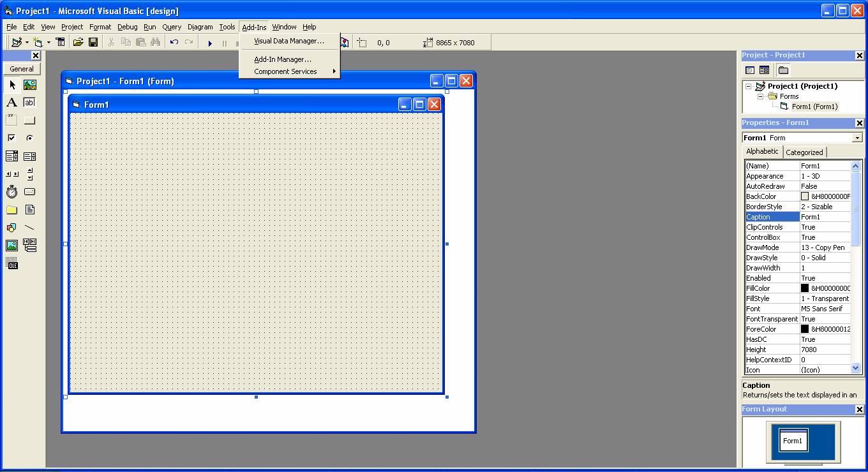Screen dimensions: 868x472
Task: Click Toggle Folders in the Project Explorer
Action: click(x=783, y=70)
